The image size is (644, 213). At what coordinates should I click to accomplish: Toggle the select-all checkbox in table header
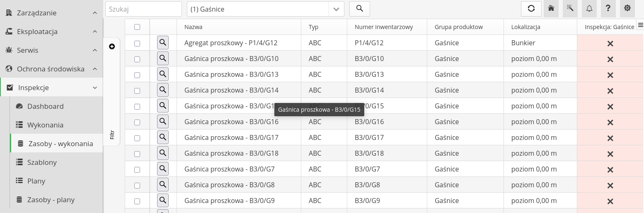click(x=137, y=27)
